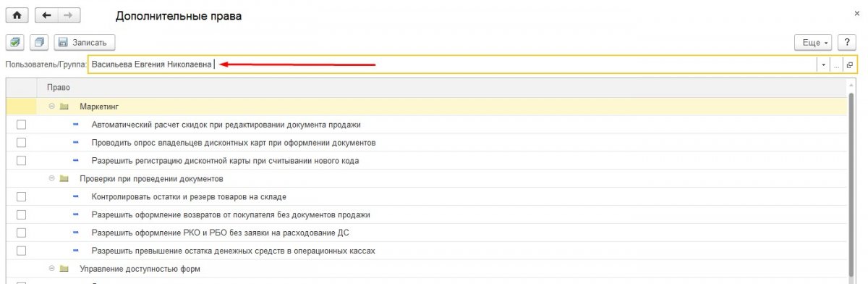The height and width of the screenshot is (284, 868).
Task: Open the Еще menu
Action: pyautogui.click(x=814, y=43)
